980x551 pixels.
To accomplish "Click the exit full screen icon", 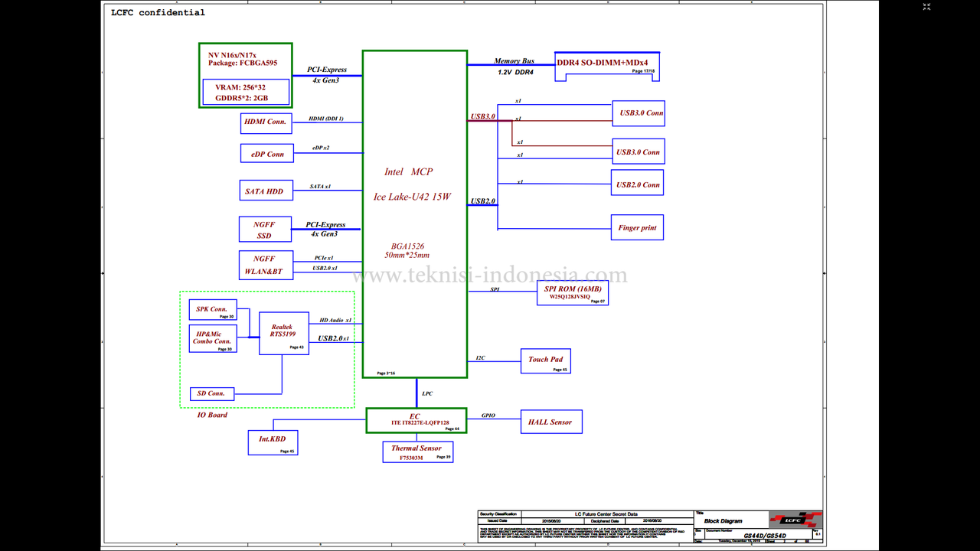I will 926,6.
